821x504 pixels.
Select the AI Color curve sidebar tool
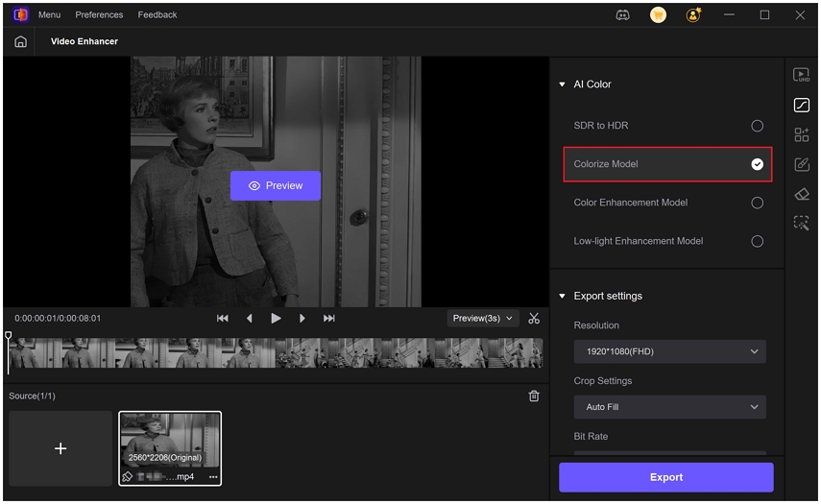[801, 106]
